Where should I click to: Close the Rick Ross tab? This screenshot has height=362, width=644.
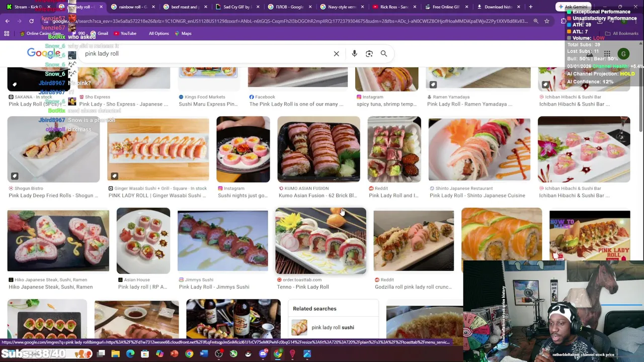[x=414, y=7]
